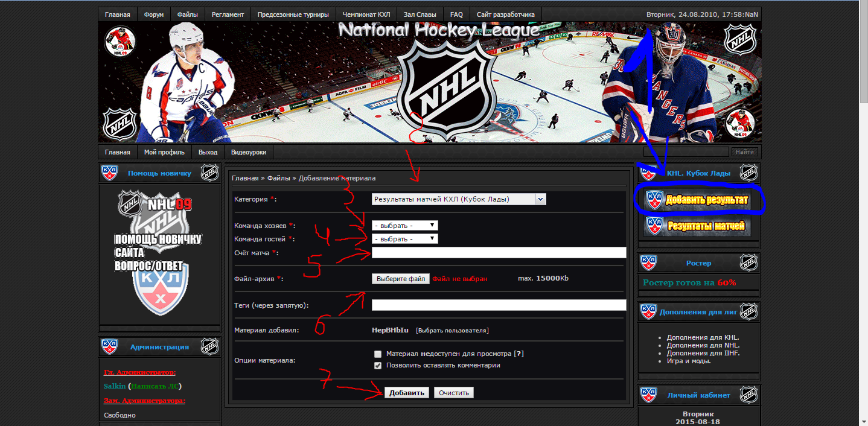Open the Категория dropdown
Viewport: 868px width, 426px height.
(459, 199)
